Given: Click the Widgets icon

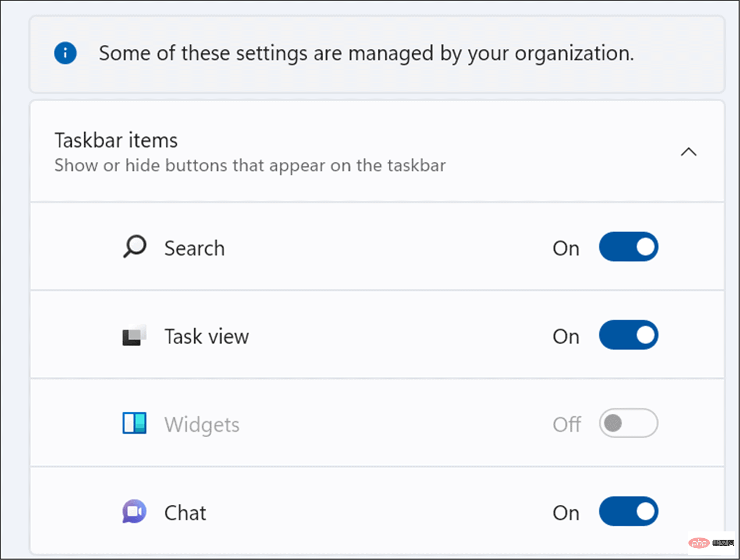Looking at the screenshot, I should (134, 423).
